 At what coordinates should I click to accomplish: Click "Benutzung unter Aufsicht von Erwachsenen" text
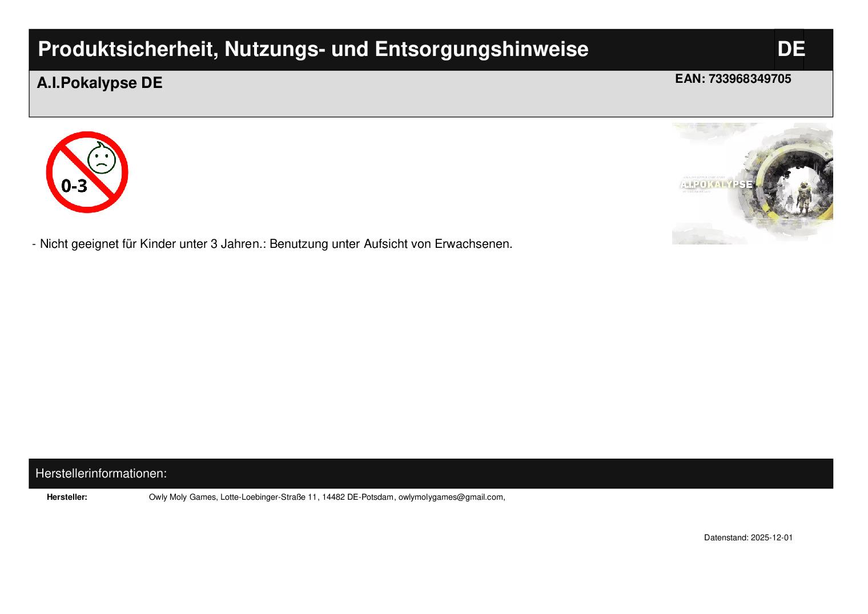coord(391,244)
